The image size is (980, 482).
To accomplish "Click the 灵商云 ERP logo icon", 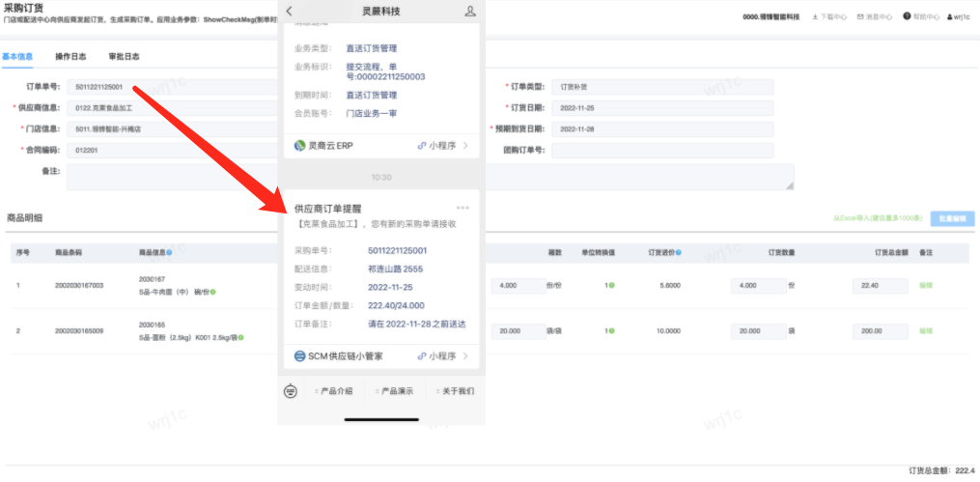I will tap(299, 146).
